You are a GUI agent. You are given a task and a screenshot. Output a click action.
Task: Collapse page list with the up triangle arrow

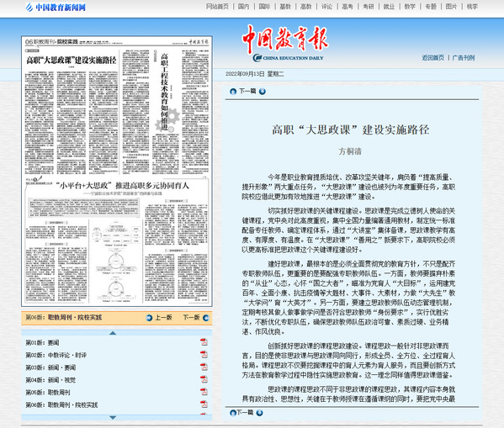point(113,333)
